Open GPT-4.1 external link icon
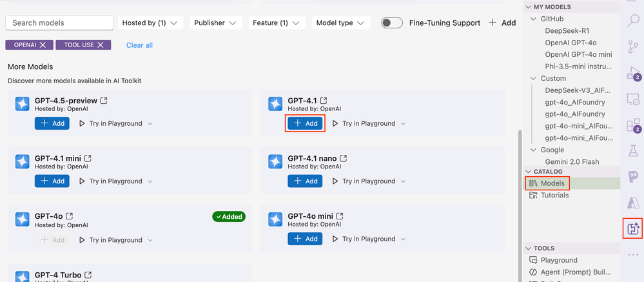The height and width of the screenshot is (282, 644). tap(324, 101)
